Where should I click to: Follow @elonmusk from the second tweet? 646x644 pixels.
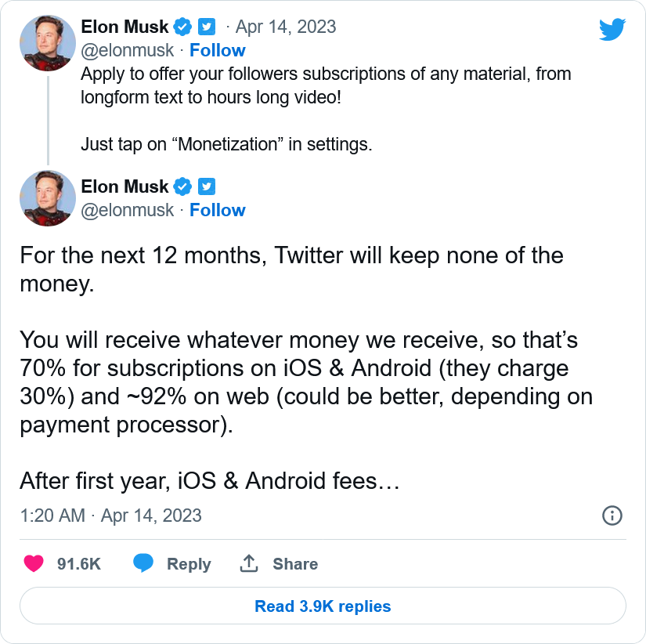click(218, 210)
